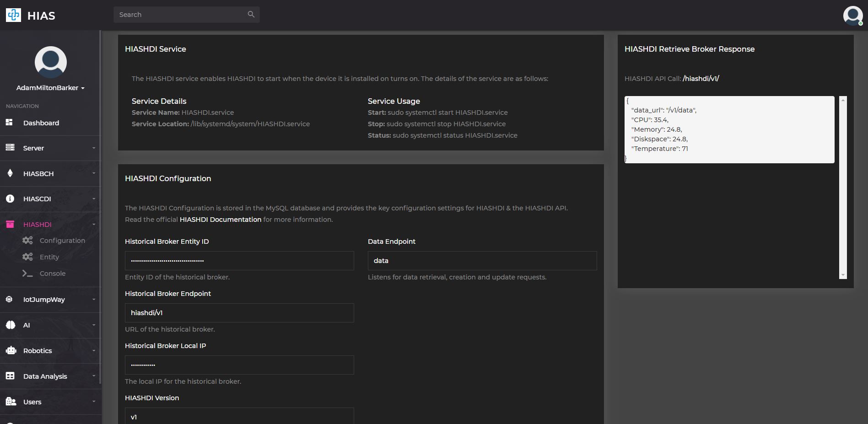This screenshot has height=424, width=868.
Task: Expand the IotJumpWay menu arrow
Action: pyautogui.click(x=94, y=299)
